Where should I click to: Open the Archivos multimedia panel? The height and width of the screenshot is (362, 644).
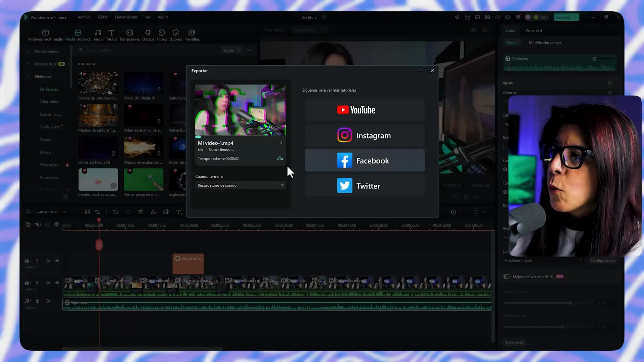coord(45,35)
